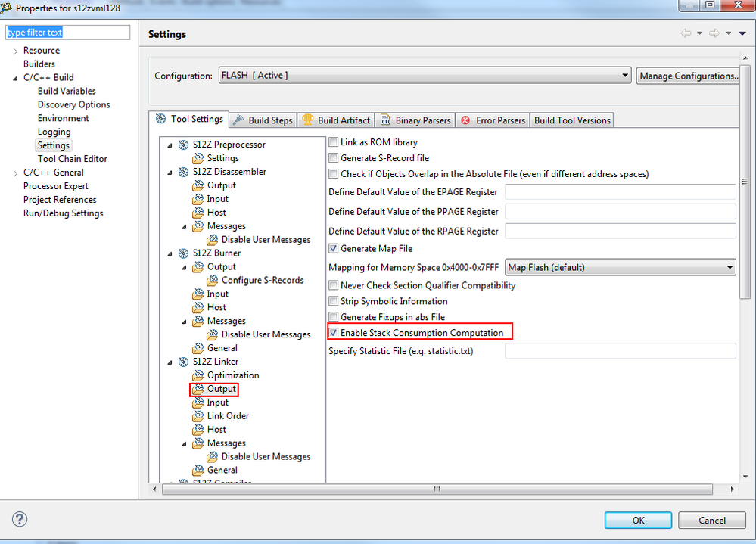Collapse the C/C++ Build tree node
756x544 pixels.
(15, 78)
